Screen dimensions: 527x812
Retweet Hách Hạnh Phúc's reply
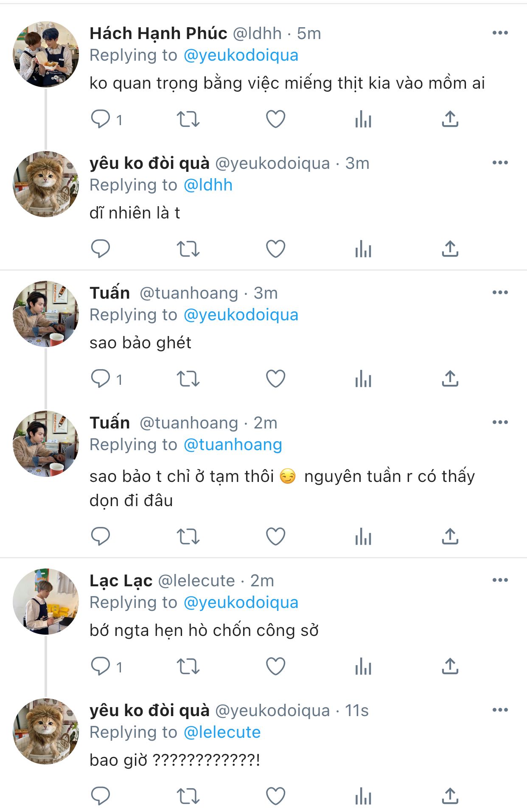pyautogui.click(x=188, y=119)
